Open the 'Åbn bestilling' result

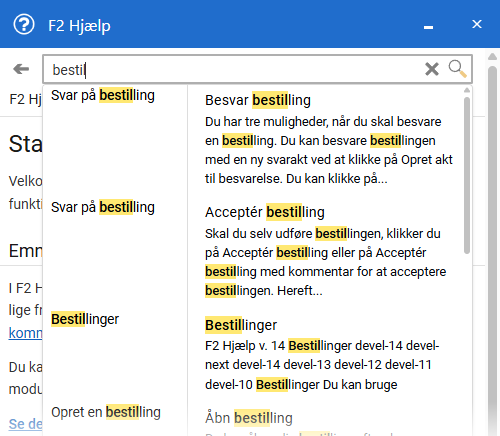pos(249,418)
